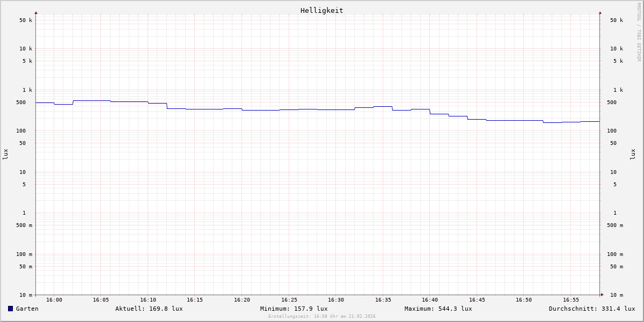Click the '1 k' label on the right axis
The image size is (644, 322).
coord(618,90)
